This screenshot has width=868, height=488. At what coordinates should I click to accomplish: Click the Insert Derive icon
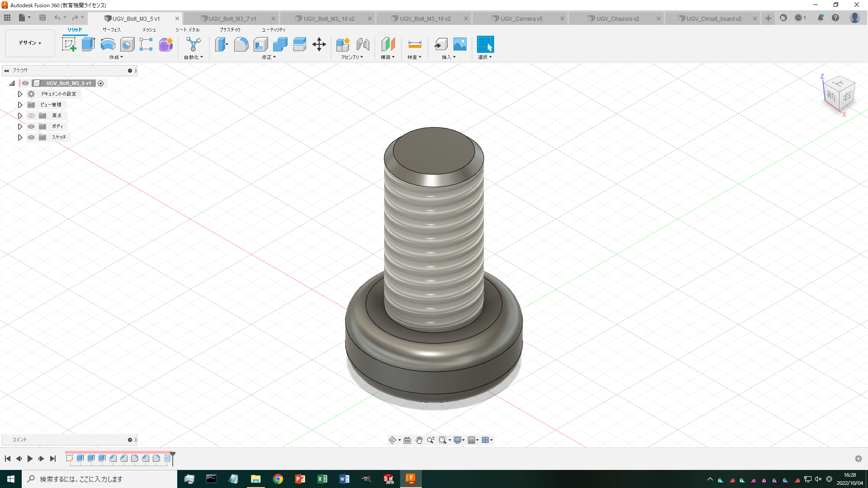coord(441,44)
